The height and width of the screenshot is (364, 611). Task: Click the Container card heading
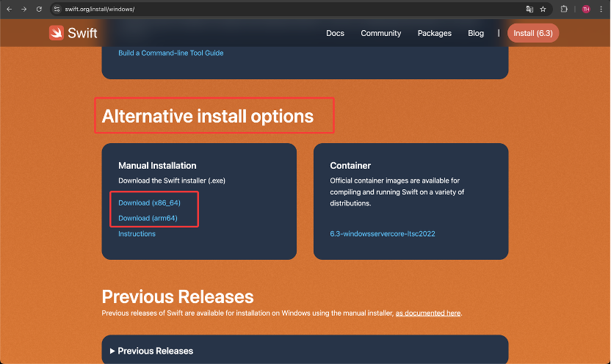pos(350,165)
